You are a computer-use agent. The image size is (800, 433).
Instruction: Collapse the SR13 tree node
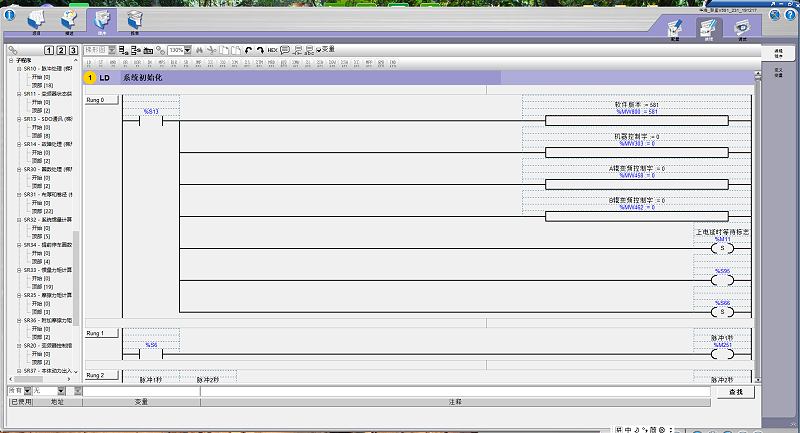(x=19, y=119)
